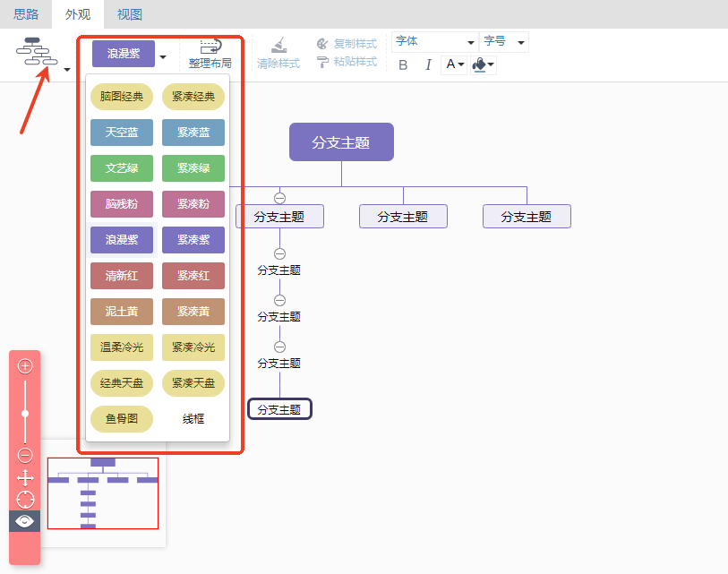The width and height of the screenshot is (728, 574).
Task: Select the 天空蓝 theme
Action: (122, 133)
